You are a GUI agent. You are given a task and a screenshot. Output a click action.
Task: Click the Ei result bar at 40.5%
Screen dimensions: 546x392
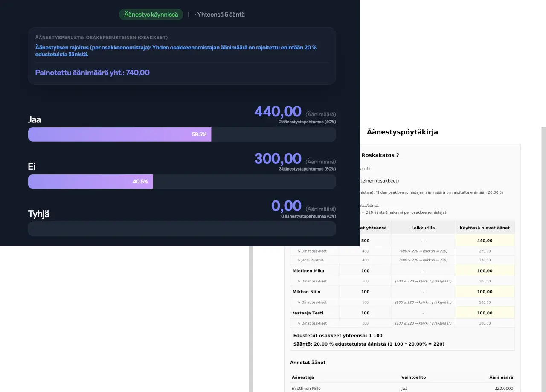[90, 181]
